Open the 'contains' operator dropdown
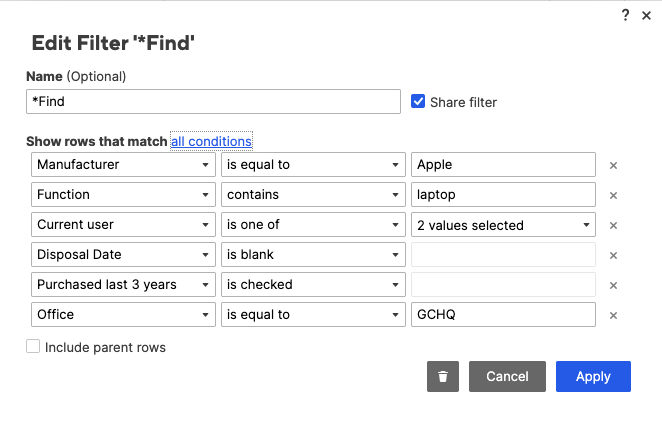 pyautogui.click(x=313, y=195)
